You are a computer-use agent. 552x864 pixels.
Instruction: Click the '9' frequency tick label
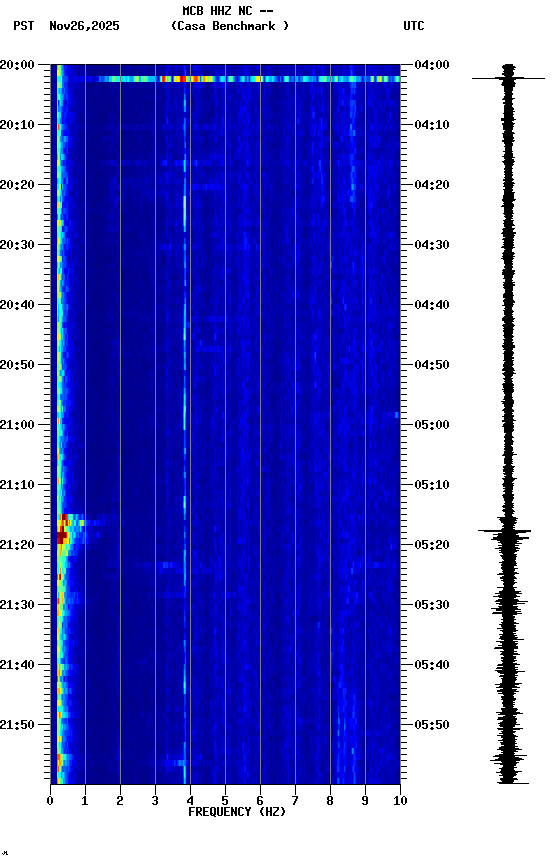coord(365,801)
